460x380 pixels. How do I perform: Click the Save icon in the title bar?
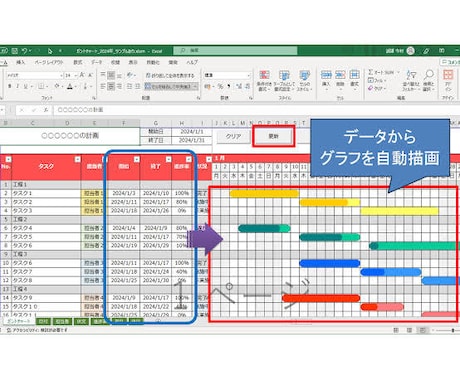[x=14, y=51]
